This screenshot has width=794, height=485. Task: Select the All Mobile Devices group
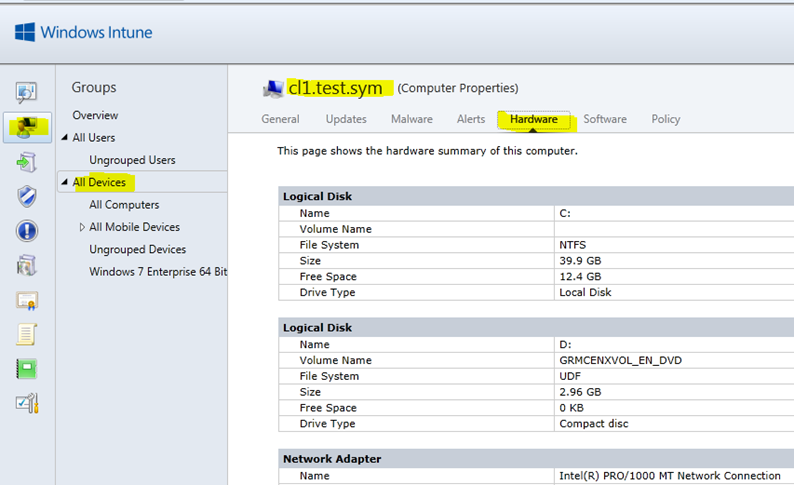pos(135,227)
